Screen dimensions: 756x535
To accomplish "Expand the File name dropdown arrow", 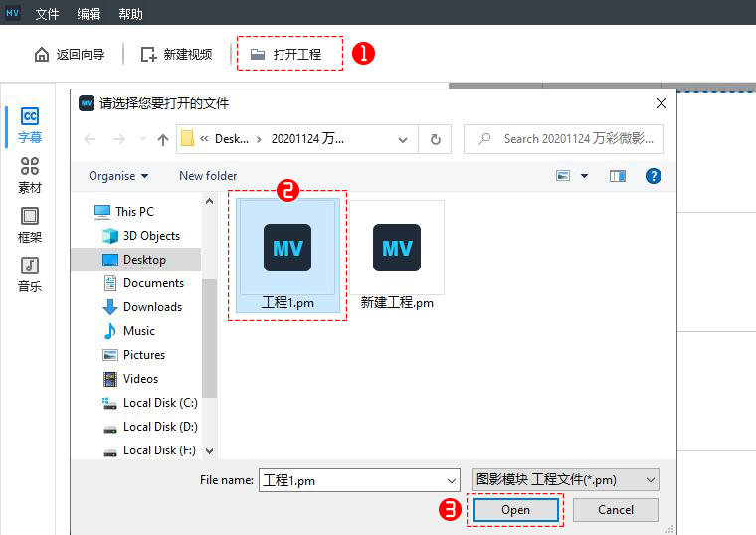I will pyautogui.click(x=452, y=480).
